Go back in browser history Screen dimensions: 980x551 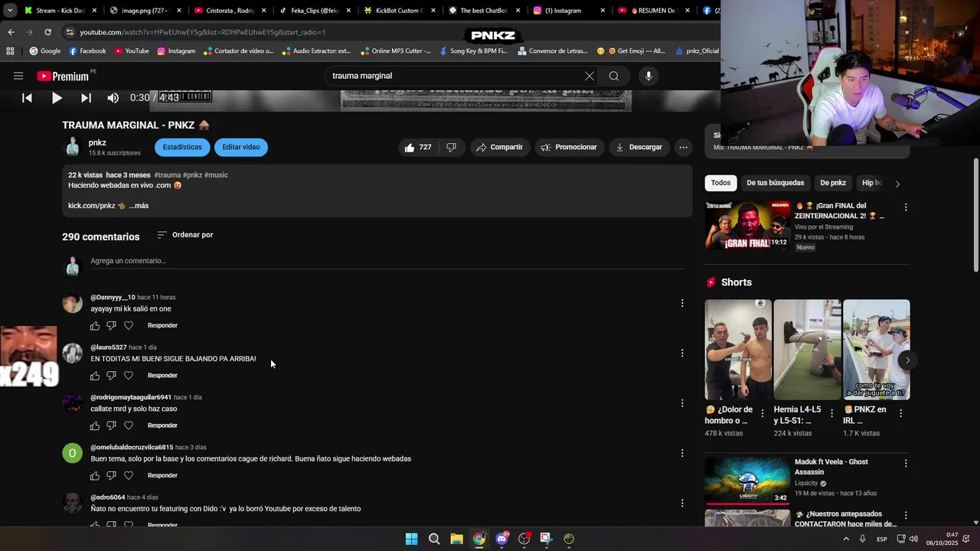(11, 32)
